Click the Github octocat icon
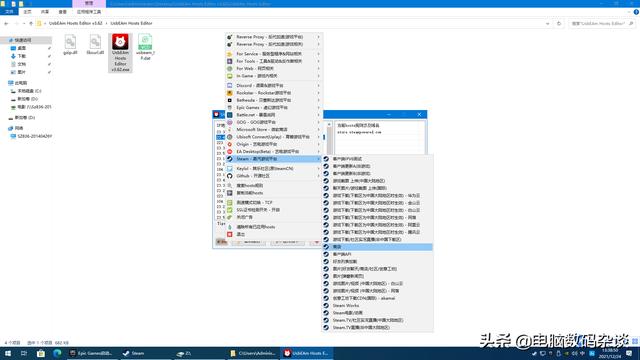The height and width of the screenshot is (360, 640). 230,176
